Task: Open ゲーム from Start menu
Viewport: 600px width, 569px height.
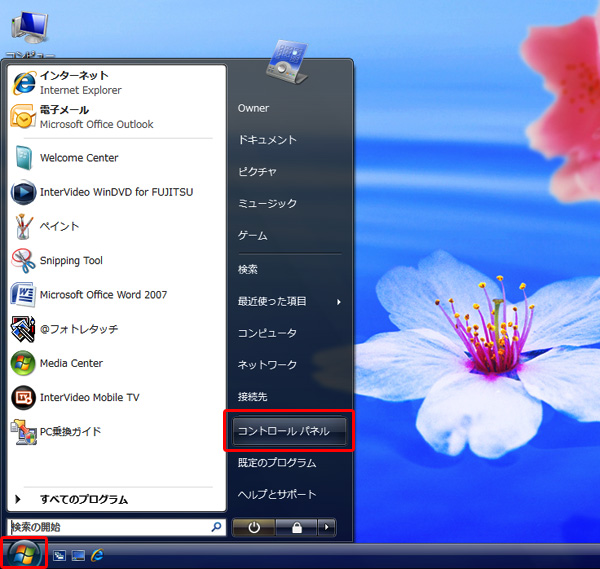Action: [253, 235]
